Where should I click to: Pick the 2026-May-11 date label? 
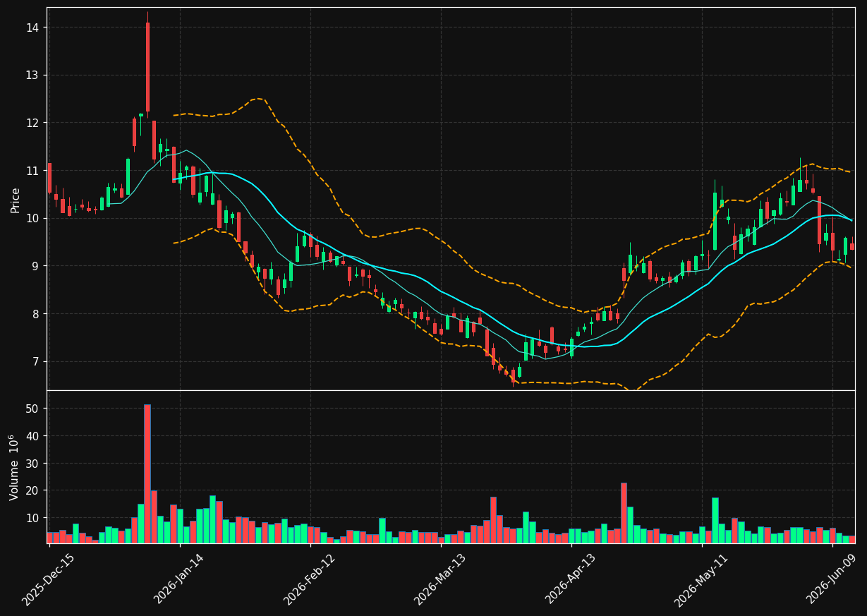701,579
